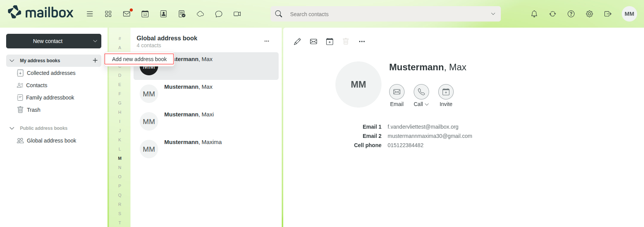644x227 pixels.
Task: Click the notifications bell icon
Action: [x=534, y=14]
